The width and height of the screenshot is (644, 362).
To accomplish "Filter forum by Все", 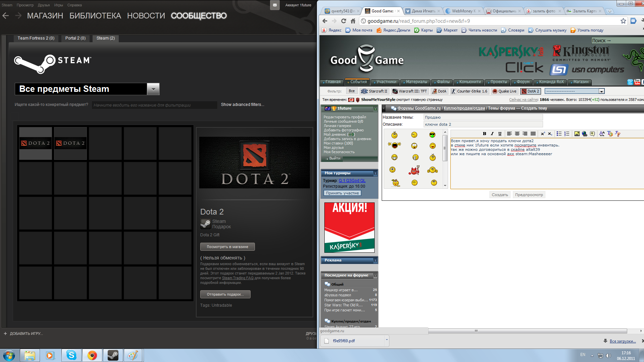I will [352, 91].
